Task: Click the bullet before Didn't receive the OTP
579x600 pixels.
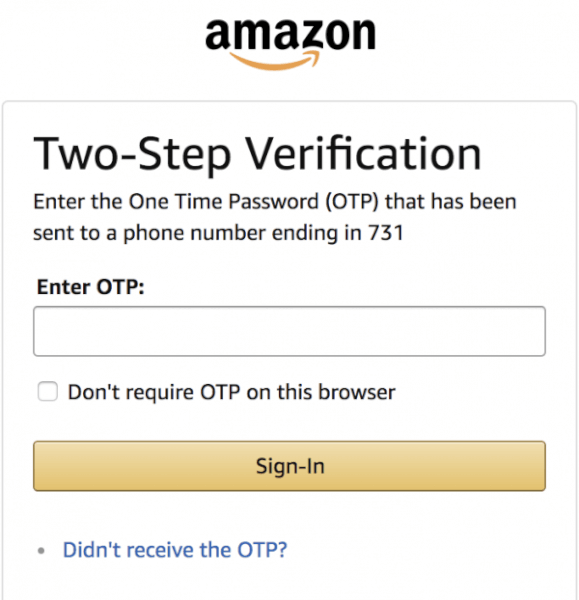Action: coord(41,551)
